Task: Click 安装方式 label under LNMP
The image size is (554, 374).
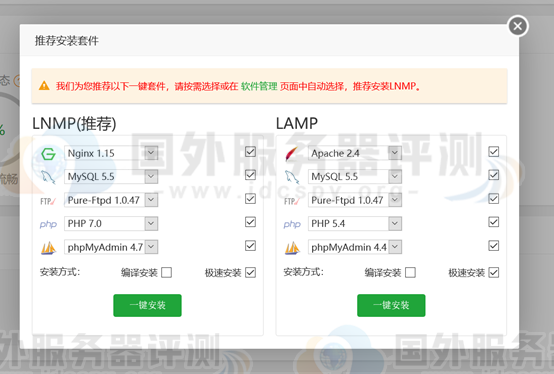Action: click(60, 272)
